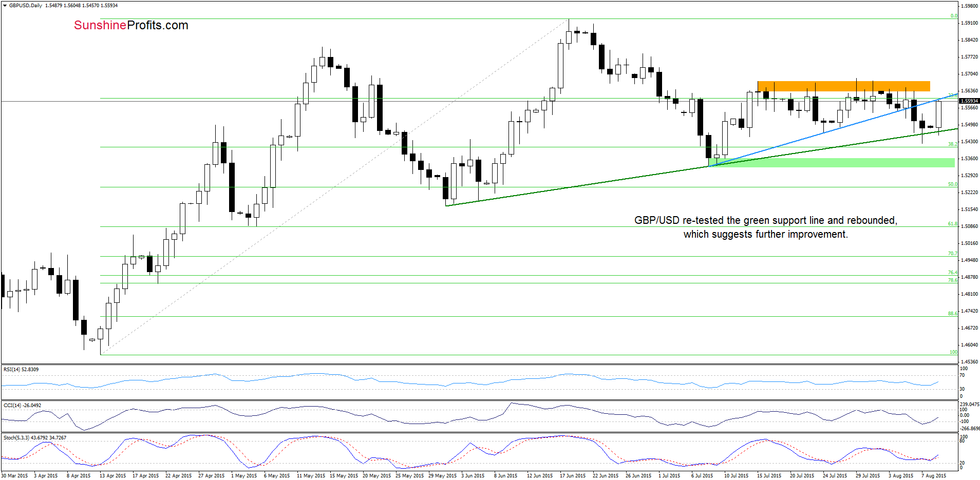
Task: Click the 70.7 Fibonacci level label
Action: click(952, 254)
